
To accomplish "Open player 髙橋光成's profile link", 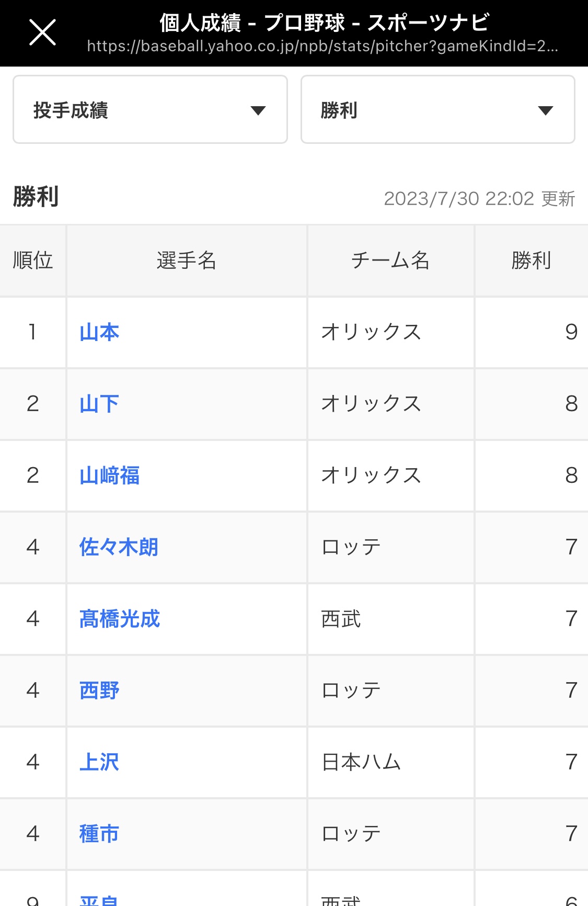I will tap(120, 619).
